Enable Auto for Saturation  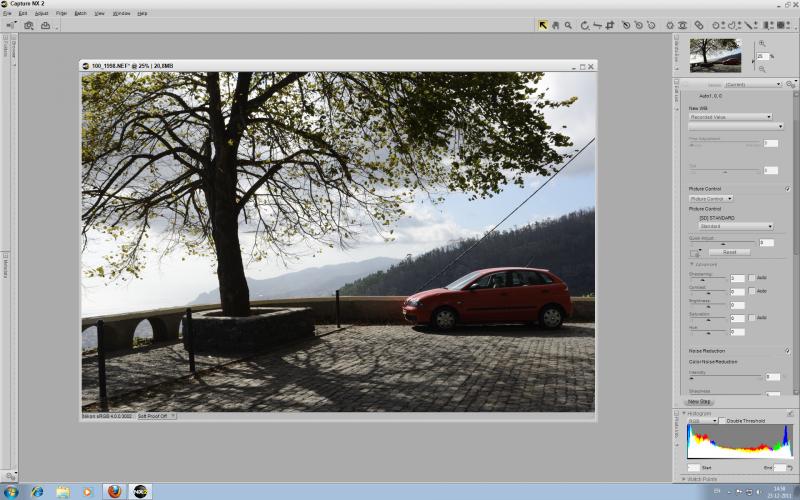click(752, 317)
